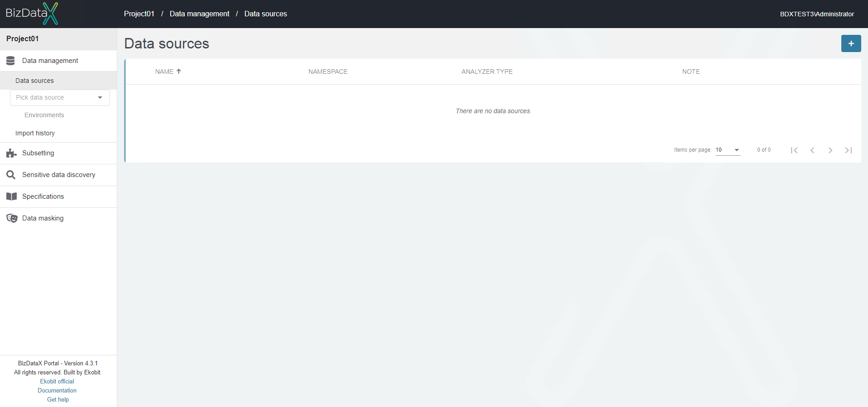Open the Ekobit official link
868x407 pixels.
pos(57,382)
